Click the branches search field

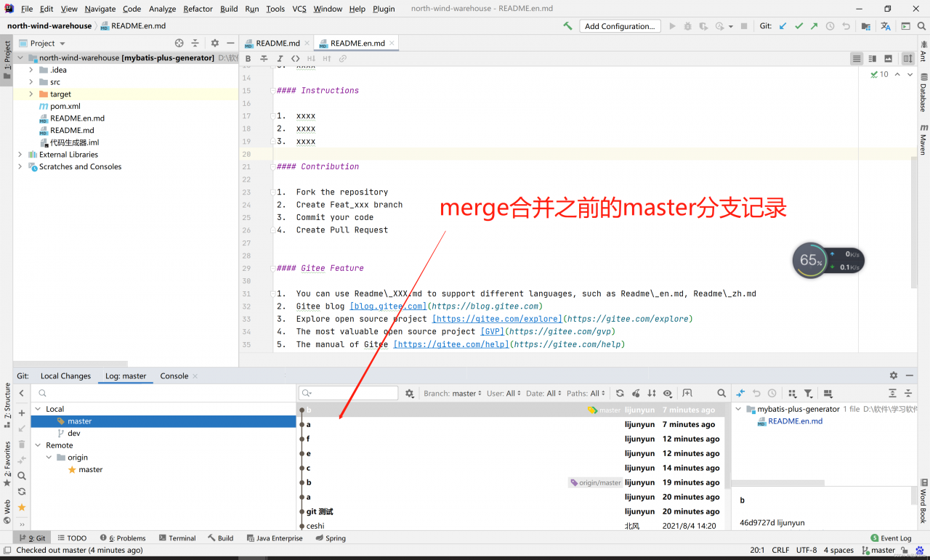163,393
